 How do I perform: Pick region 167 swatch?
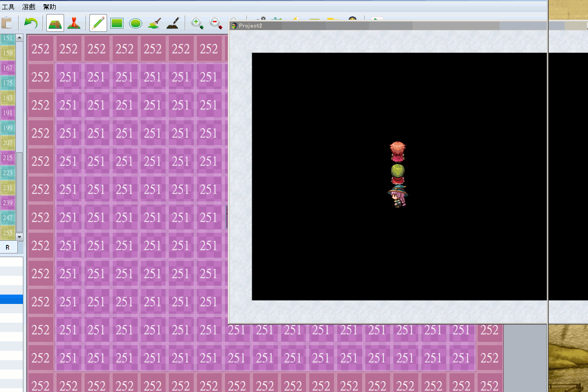7,68
